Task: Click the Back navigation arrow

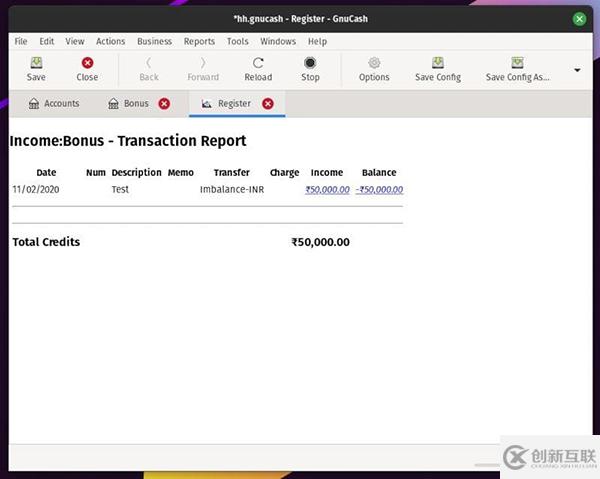Action: click(x=148, y=63)
